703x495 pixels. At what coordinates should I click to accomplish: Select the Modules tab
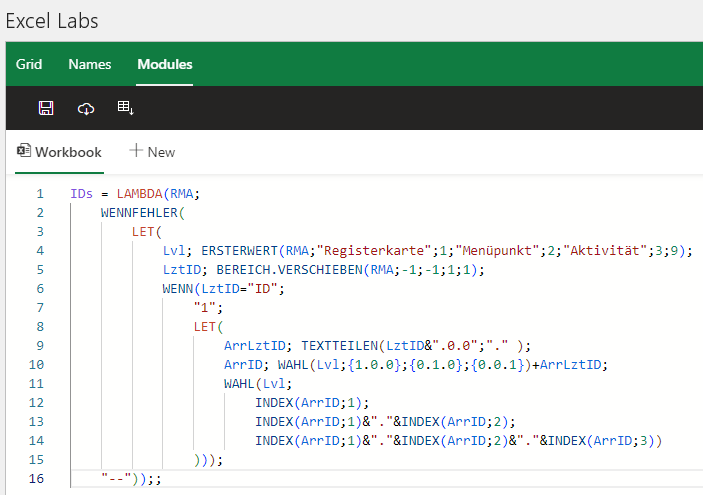tap(165, 64)
